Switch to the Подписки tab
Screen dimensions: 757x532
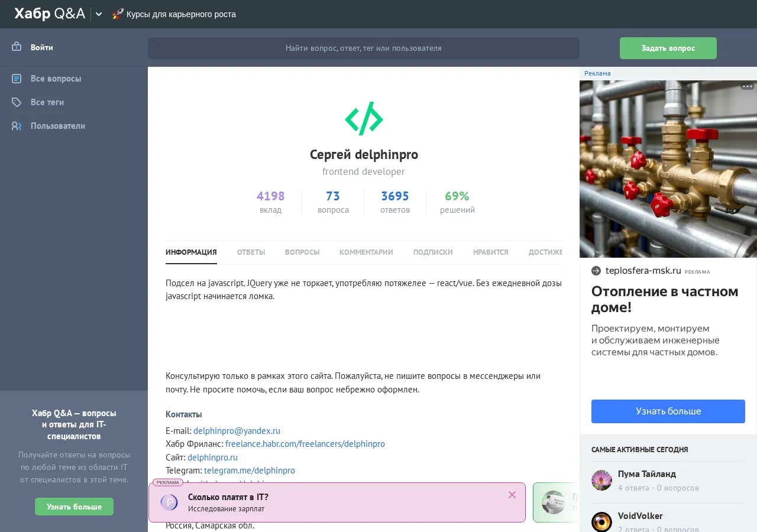pyautogui.click(x=433, y=252)
